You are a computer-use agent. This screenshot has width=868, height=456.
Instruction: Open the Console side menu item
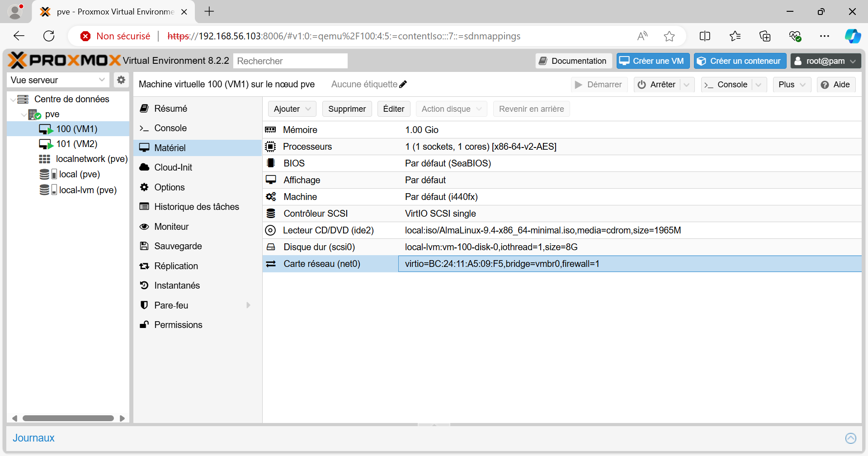click(x=198, y=128)
